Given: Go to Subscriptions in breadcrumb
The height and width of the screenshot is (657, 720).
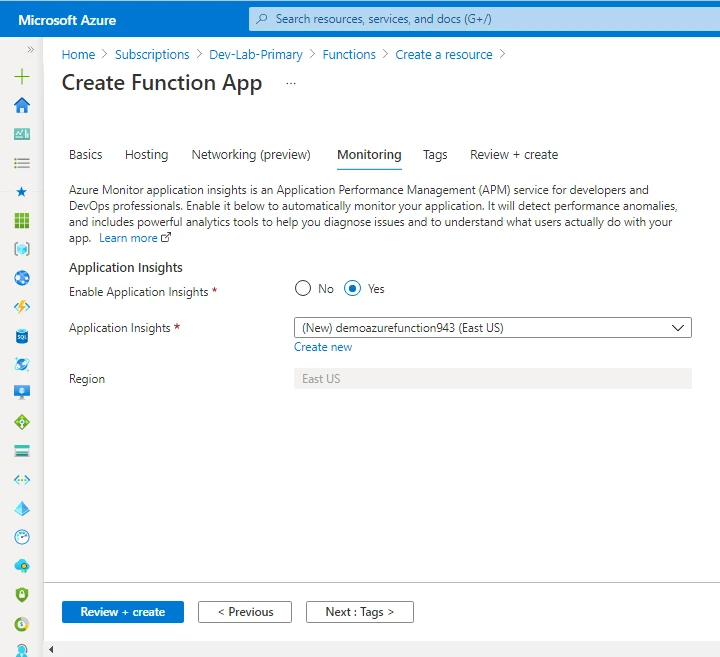Looking at the screenshot, I should [x=152, y=55].
